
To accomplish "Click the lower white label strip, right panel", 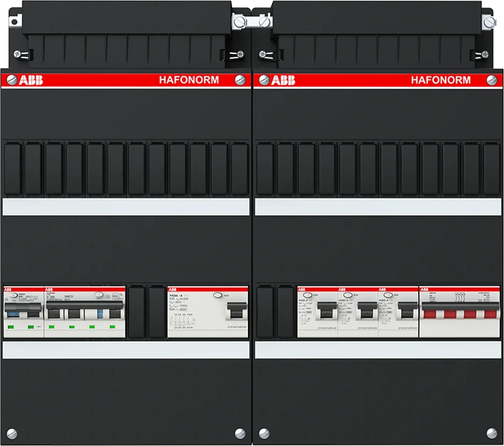I will tap(377, 350).
